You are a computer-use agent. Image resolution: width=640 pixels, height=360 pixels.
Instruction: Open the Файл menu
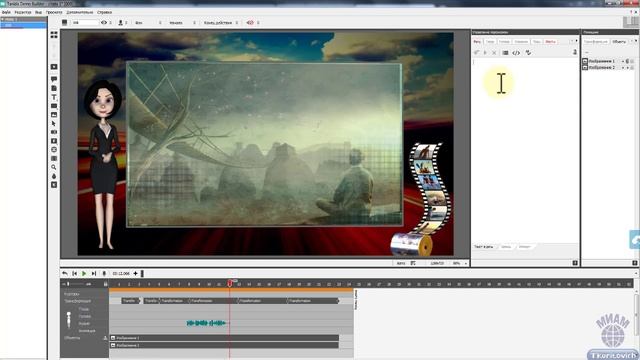[6, 12]
